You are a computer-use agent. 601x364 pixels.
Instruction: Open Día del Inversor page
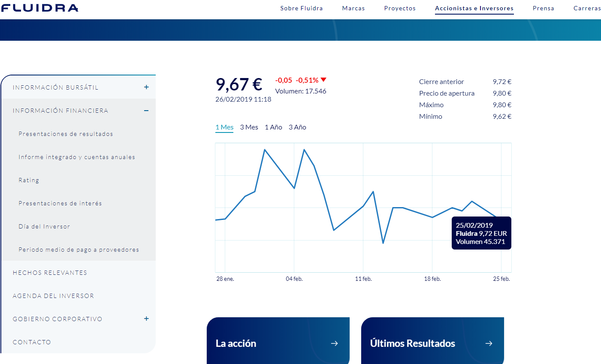click(x=44, y=226)
